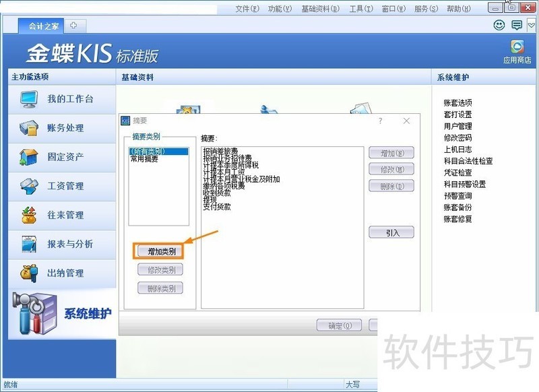Select summary 提现

[x=210, y=199]
